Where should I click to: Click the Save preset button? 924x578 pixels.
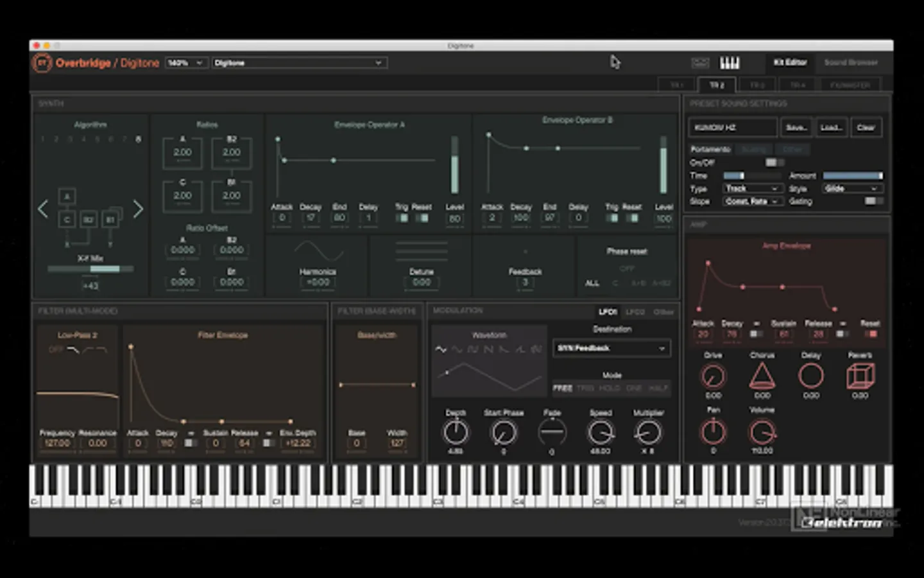(796, 127)
